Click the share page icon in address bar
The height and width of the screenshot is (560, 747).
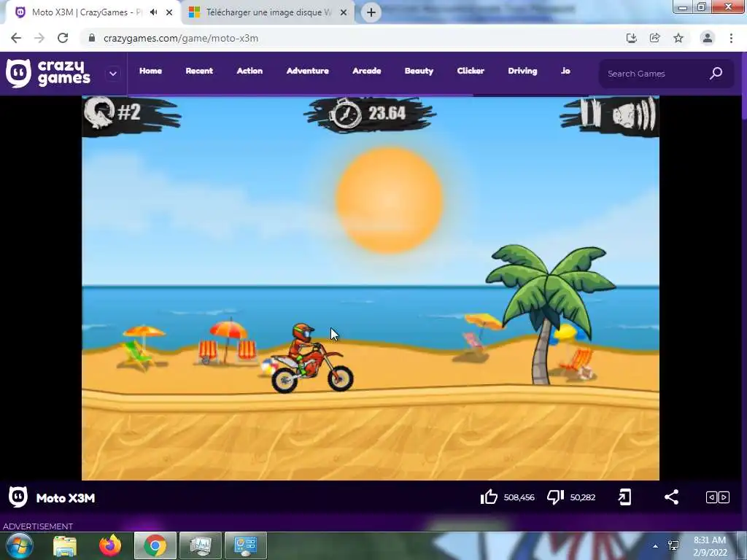[x=655, y=38]
